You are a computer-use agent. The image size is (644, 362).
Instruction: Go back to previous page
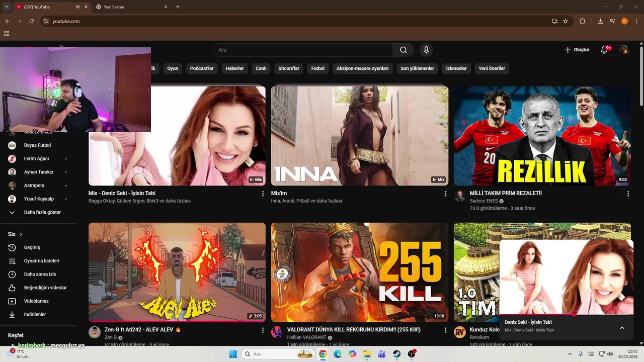tap(7, 21)
